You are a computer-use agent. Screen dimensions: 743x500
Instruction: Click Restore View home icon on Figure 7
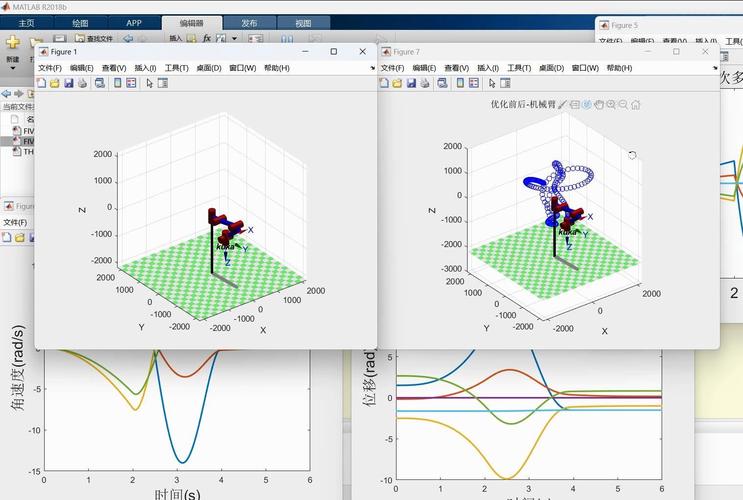[x=636, y=104]
